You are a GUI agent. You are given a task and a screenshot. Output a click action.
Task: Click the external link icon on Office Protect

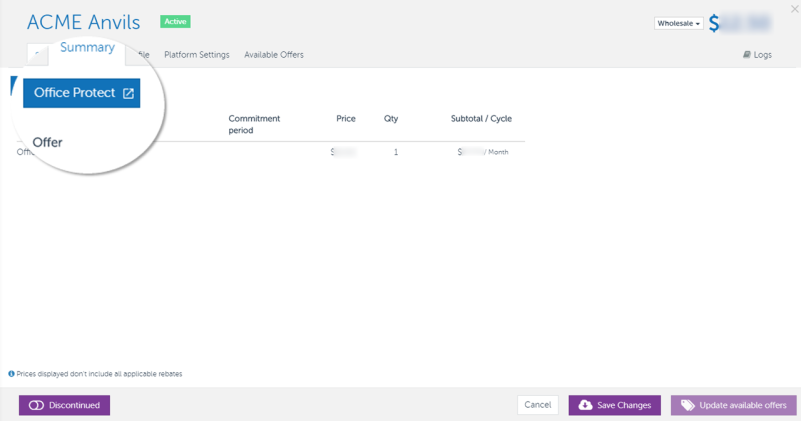(x=128, y=93)
